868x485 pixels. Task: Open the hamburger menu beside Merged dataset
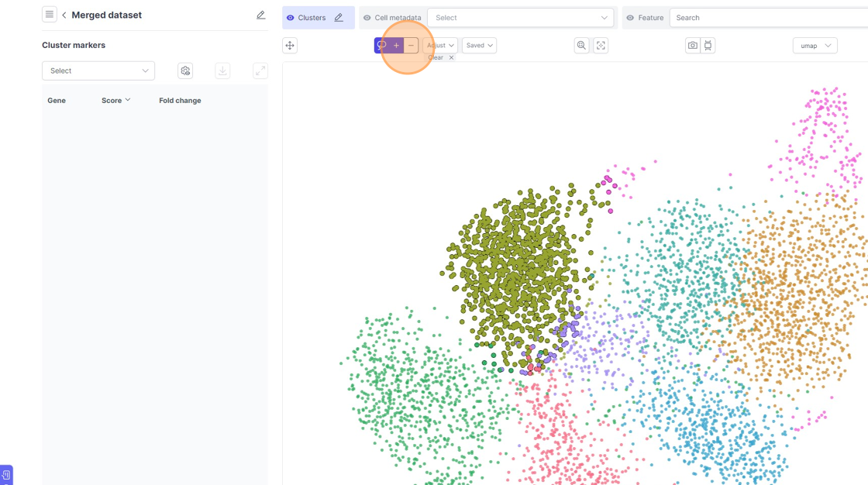point(50,15)
